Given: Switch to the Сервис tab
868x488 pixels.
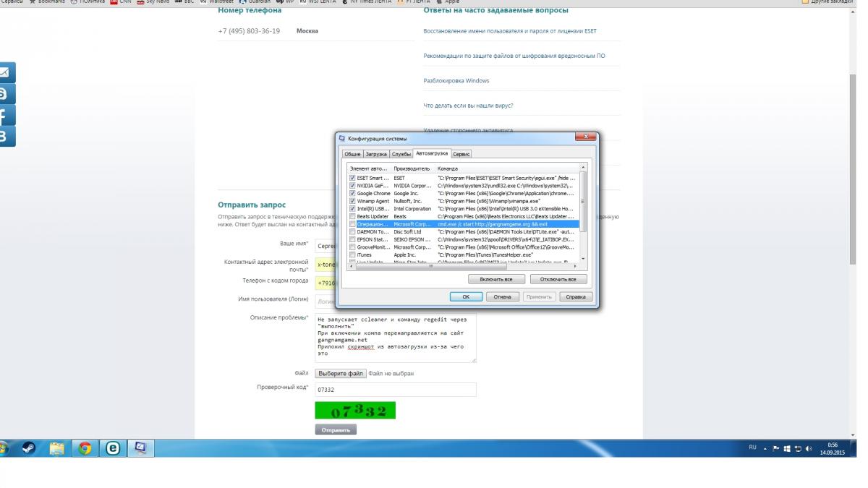Looking at the screenshot, I should (x=461, y=154).
